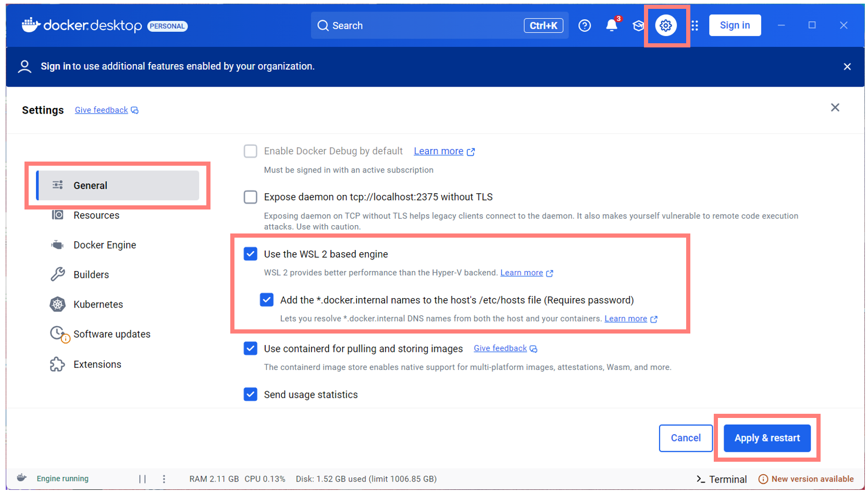Pause the Docker engine
Image resolution: width=868 pixels, height=493 pixels.
142,478
